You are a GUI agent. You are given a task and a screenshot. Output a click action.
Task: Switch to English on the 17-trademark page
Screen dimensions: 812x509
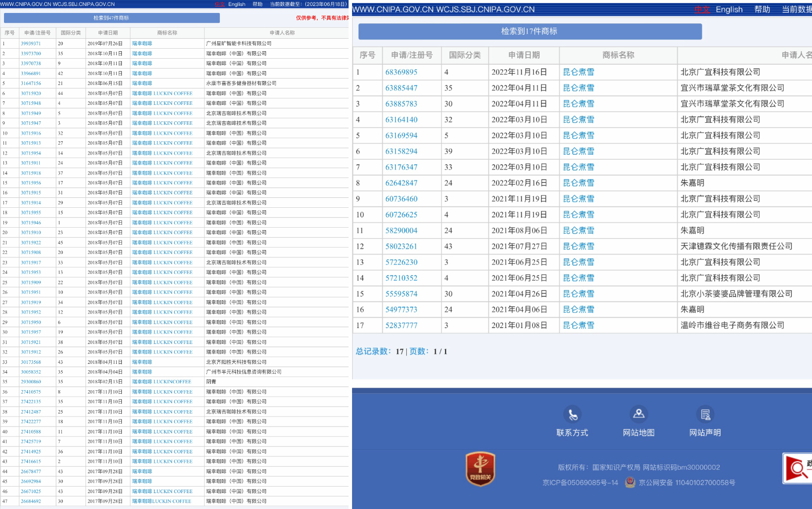click(729, 9)
